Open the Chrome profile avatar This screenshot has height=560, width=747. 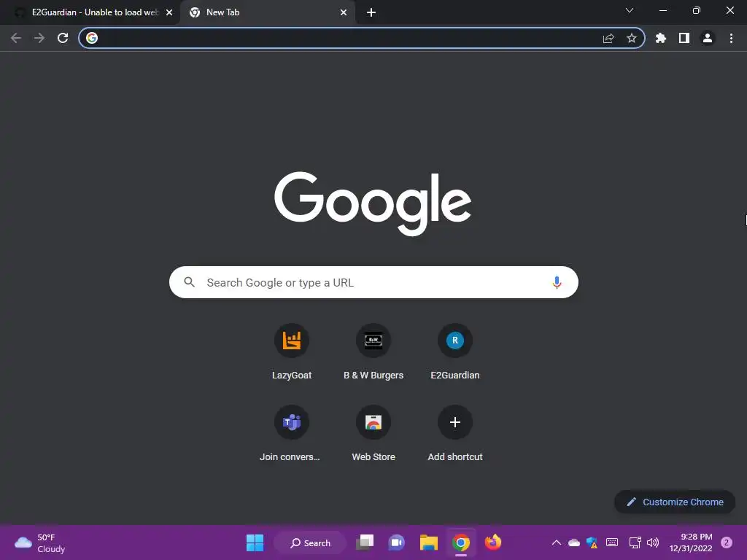coord(708,38)
